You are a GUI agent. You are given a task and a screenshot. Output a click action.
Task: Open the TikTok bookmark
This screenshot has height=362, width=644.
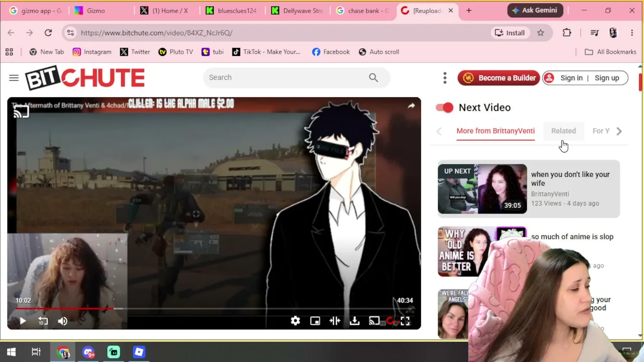tap(266, 52)
